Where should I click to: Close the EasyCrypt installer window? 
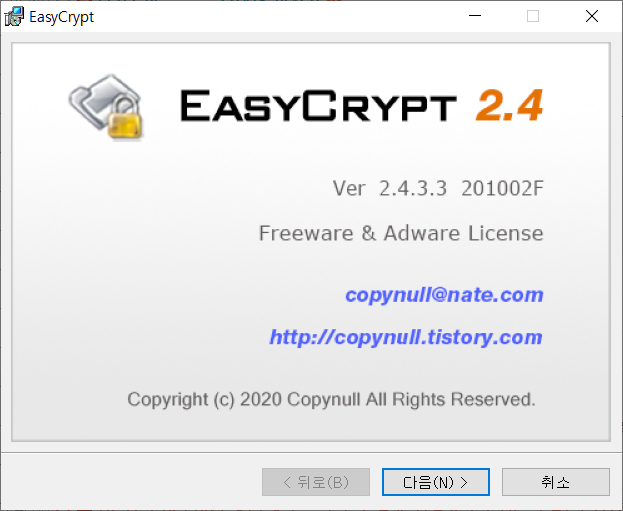(x=592, y=16)
